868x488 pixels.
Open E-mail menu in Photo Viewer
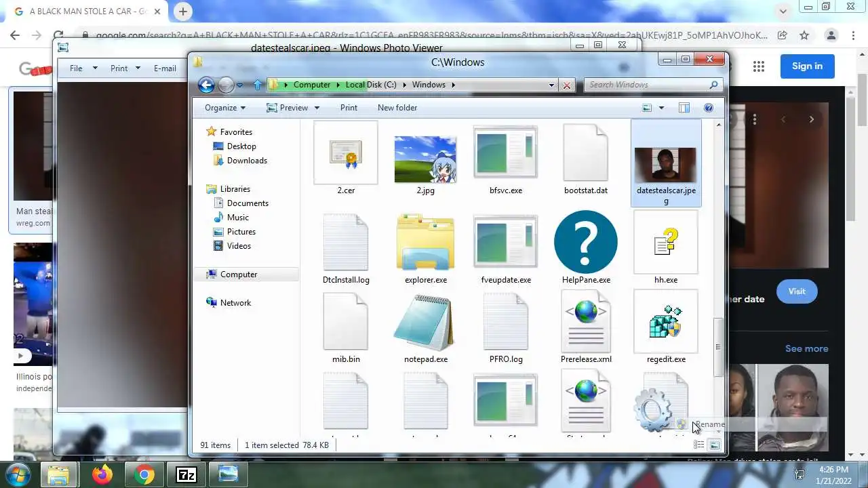(165, 68)
